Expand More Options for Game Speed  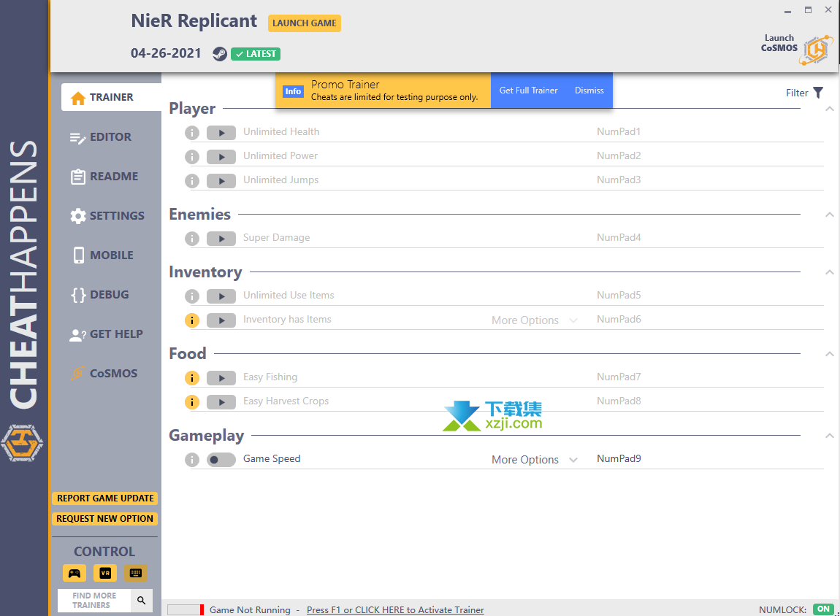point(535,460)
